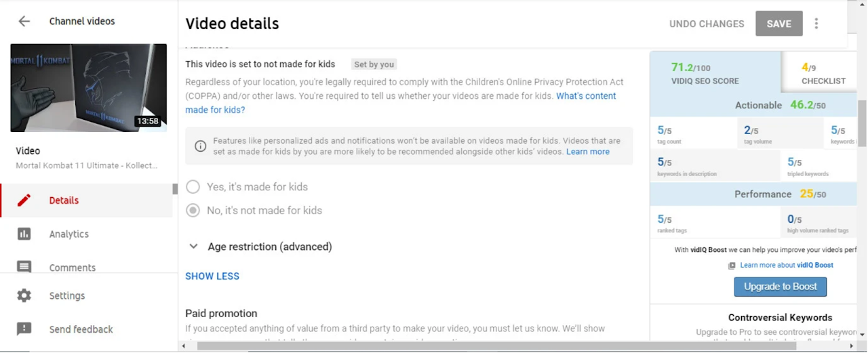The height and width of the screenshot is (353, 868).
Task: Open the three-dot more options menu
Action: click(x=816, y=24)
